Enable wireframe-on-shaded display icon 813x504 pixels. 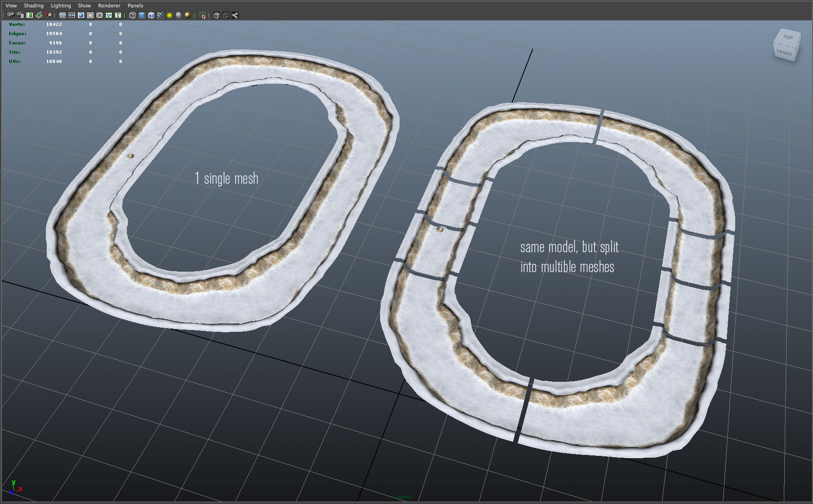(x=150, y=15)
